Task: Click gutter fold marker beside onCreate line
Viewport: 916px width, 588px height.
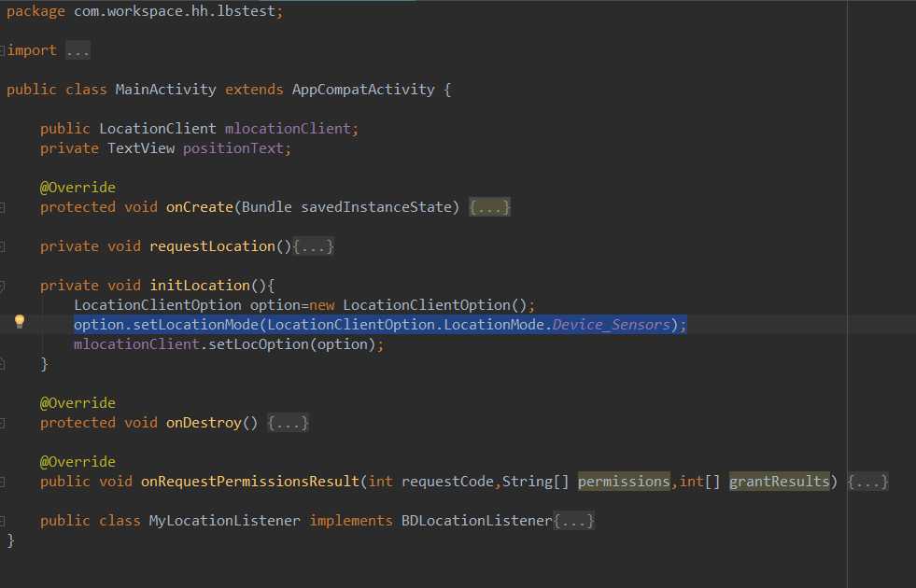Action: 3,207
